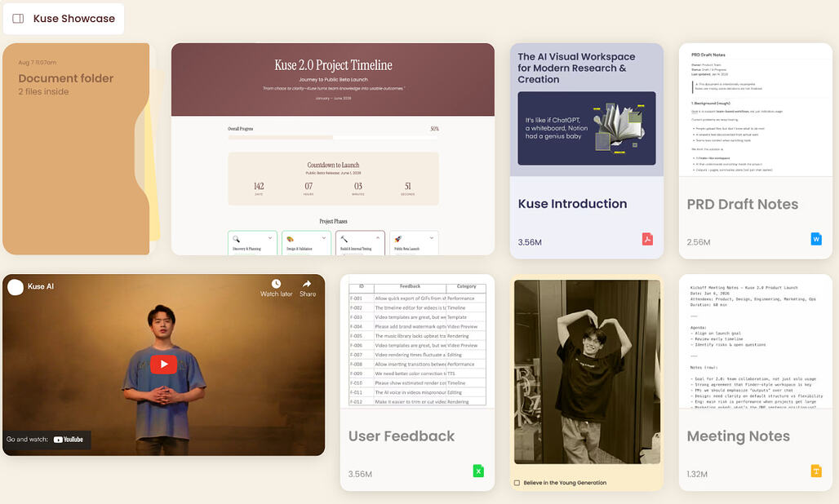The height and width of the screenshot is (504, 839).
Task: Toggle the sidebar panel icon
Action: (18, 18)
